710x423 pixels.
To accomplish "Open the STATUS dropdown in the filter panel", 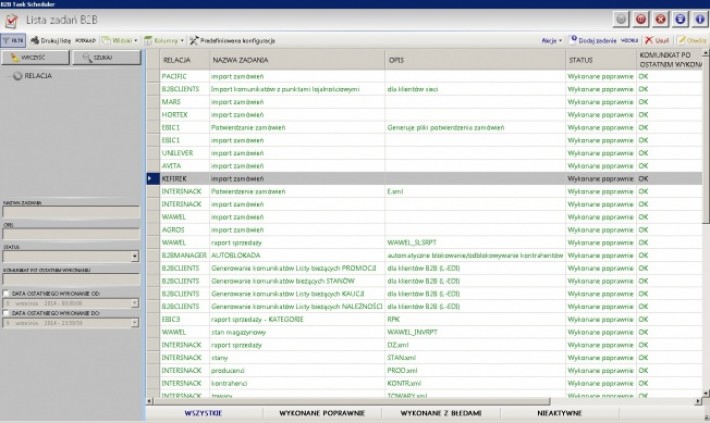I will pyautogui.click(x=134, y=257).
